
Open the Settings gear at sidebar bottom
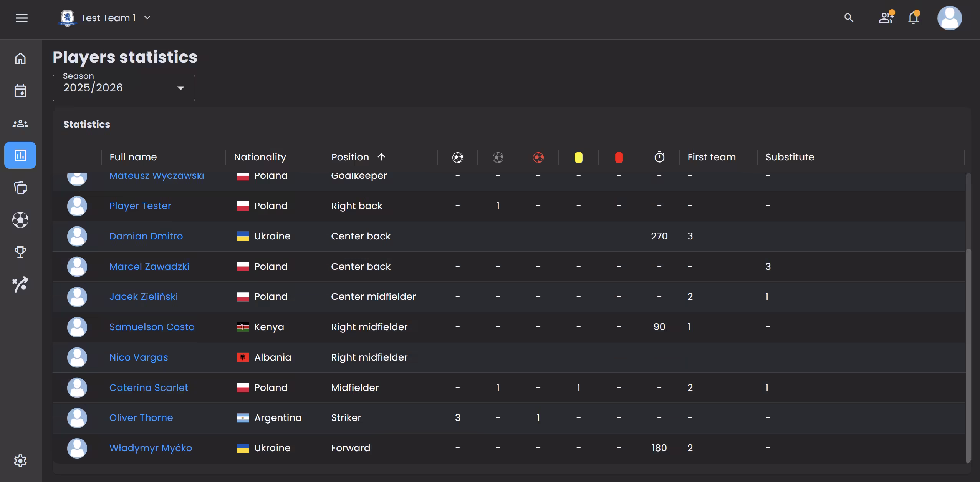click(20, 460)
